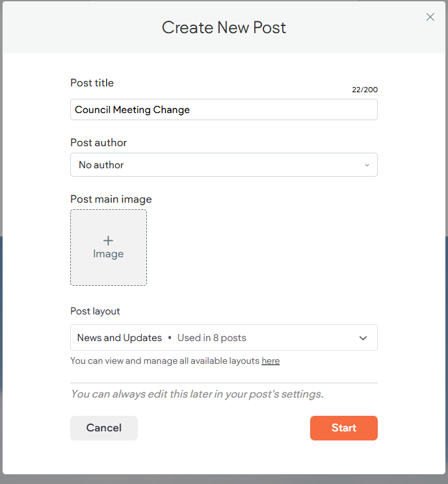Screen dimensions: 448x484
Task: Click the "Post layout" label
Action: (95, 311)
